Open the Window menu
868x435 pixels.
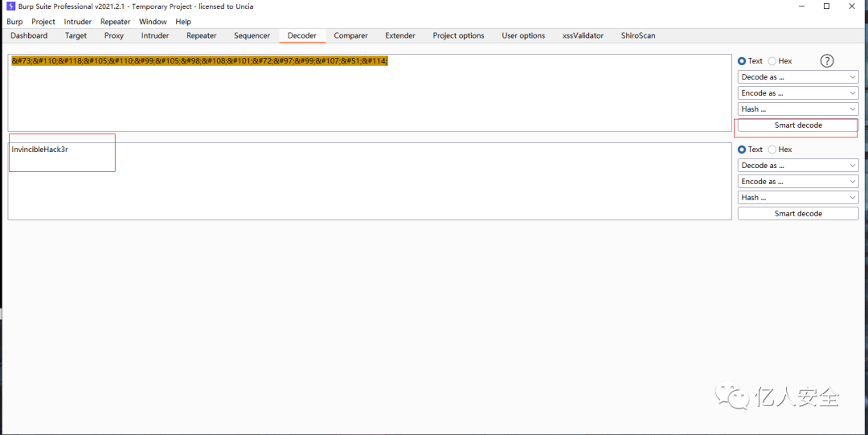pos(153,22)
